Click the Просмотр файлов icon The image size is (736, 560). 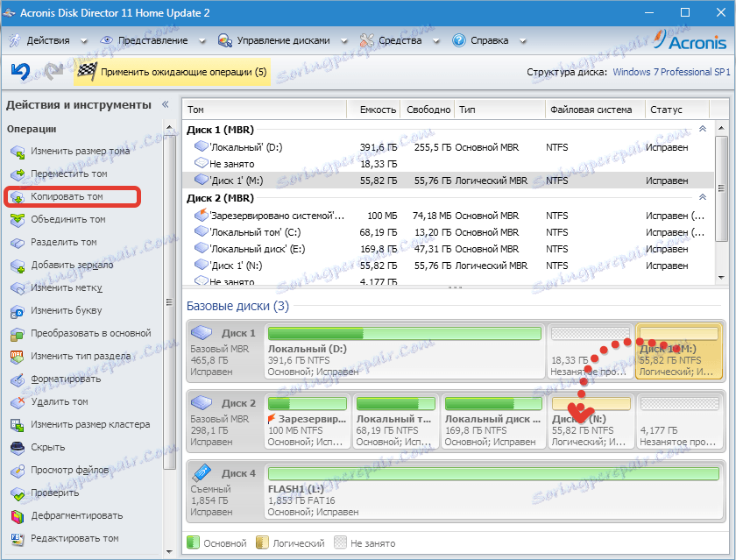(18, 471)
